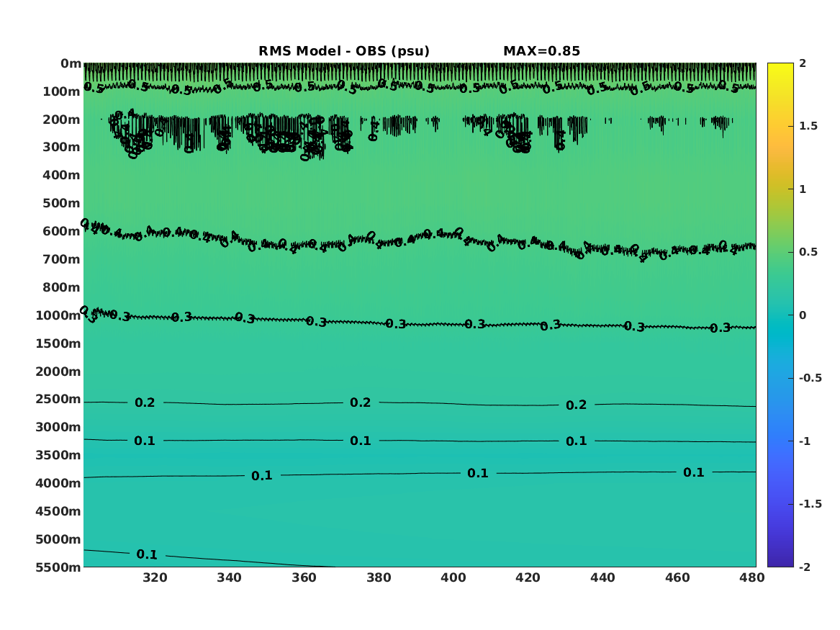Click the plot title 'RMS Model - OBS (psu)'
This screenshot has width=840, height=630.
click(x=344, y=51)
